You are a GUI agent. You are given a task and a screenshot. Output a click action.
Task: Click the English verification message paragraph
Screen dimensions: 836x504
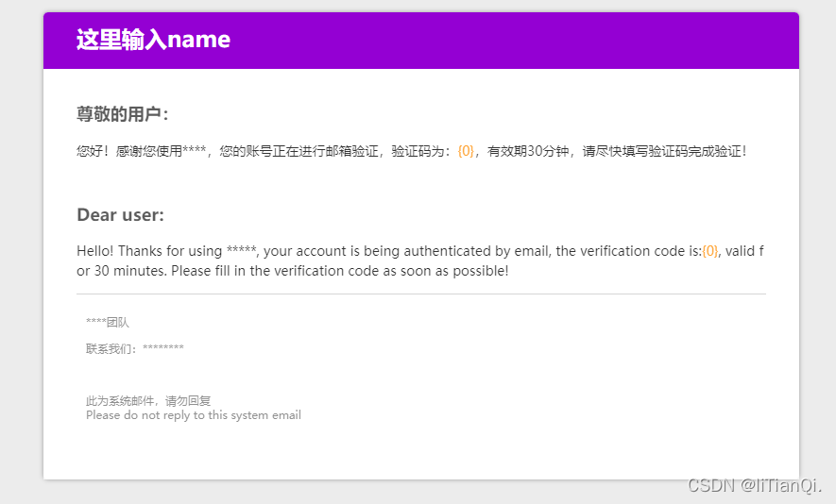(420, 260)
